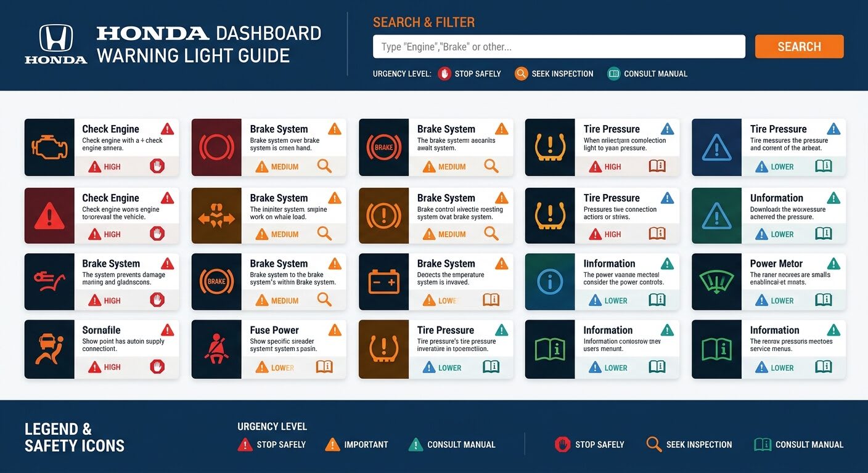868x473 pixels.
Task: Click the "Unformation" card title
Action: 777,198
